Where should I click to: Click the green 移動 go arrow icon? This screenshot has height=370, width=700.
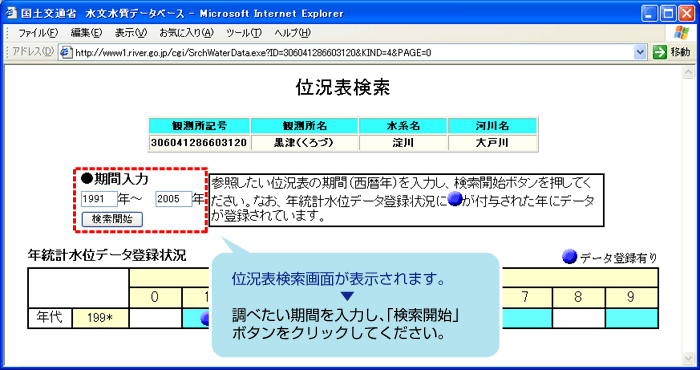(x=659, y=53)
